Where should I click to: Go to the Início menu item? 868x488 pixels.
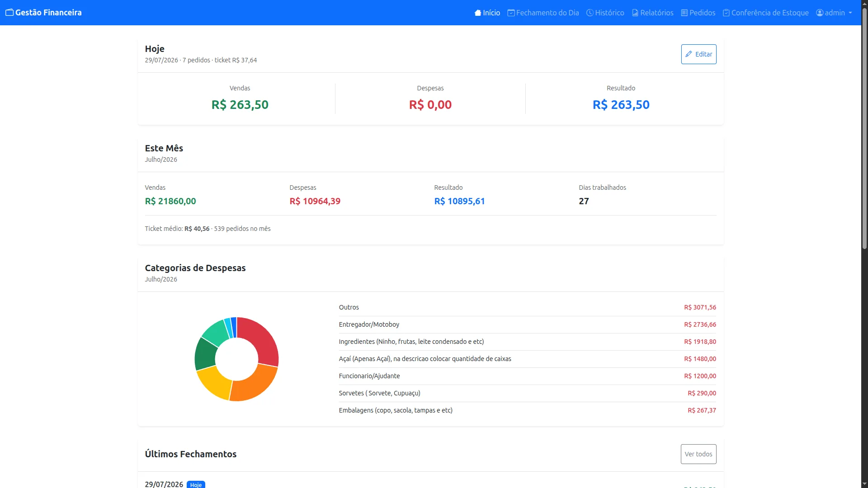[x=487, y=13]
